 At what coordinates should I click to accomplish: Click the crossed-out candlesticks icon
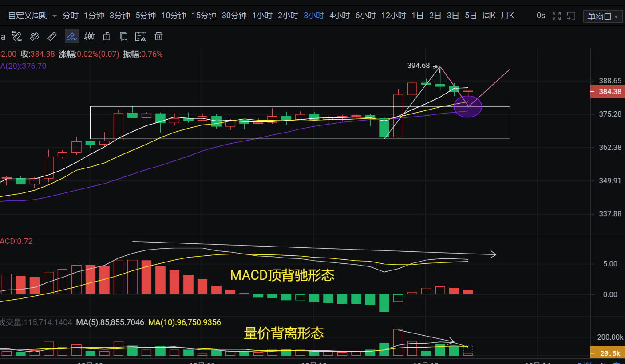point(90,36)
